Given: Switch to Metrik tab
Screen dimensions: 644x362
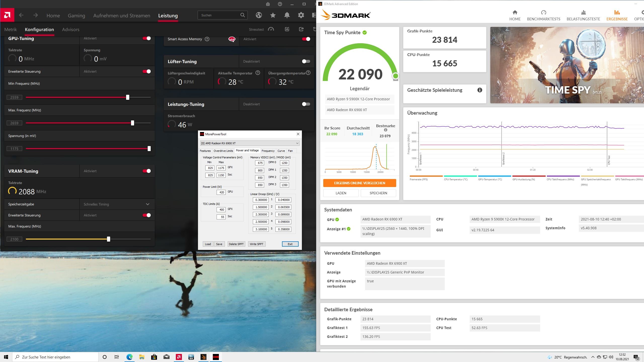Looking at the screenshot, I should pyautogui.click(x=11, y=29).
